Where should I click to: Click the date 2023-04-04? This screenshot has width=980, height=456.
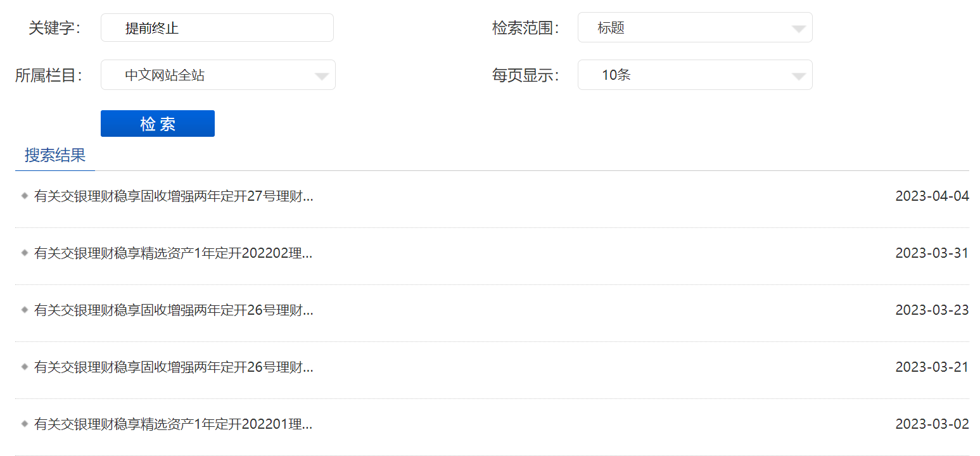coord(932,196)
